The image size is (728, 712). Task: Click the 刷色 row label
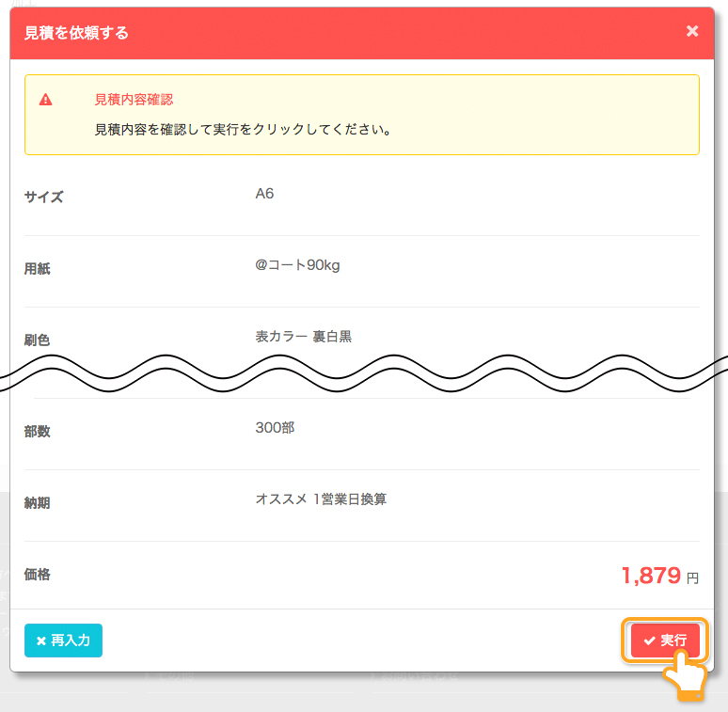(x=37, y=340)
